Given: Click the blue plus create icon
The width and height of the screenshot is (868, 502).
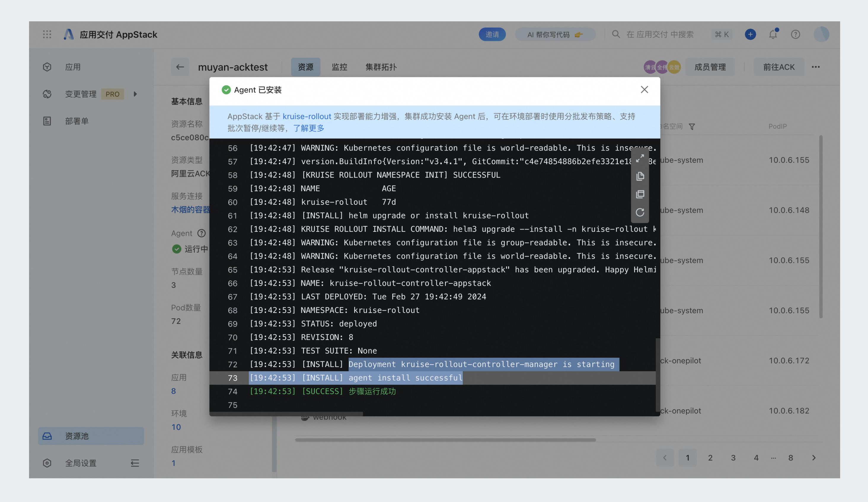Looking at the screenshot, I should (x=750, y=34).
